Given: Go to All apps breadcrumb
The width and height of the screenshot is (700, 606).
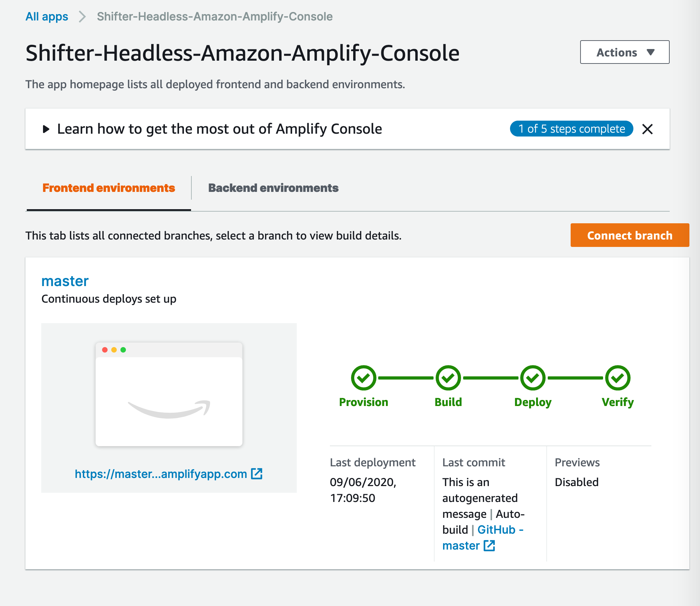Looking at the screenshot, I should pyautogui.click(x=47, y=17).
